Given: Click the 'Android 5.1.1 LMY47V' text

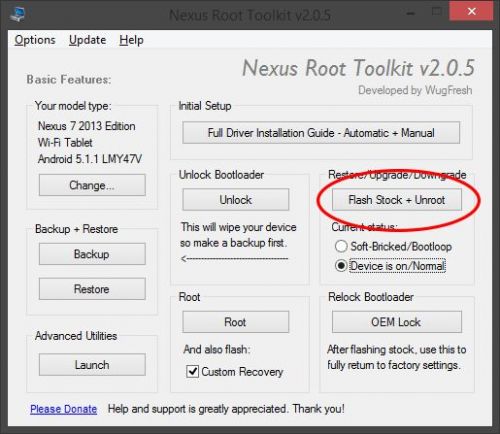Looking at the screenshot, I should pyautogui.click(x=90, y=159).
